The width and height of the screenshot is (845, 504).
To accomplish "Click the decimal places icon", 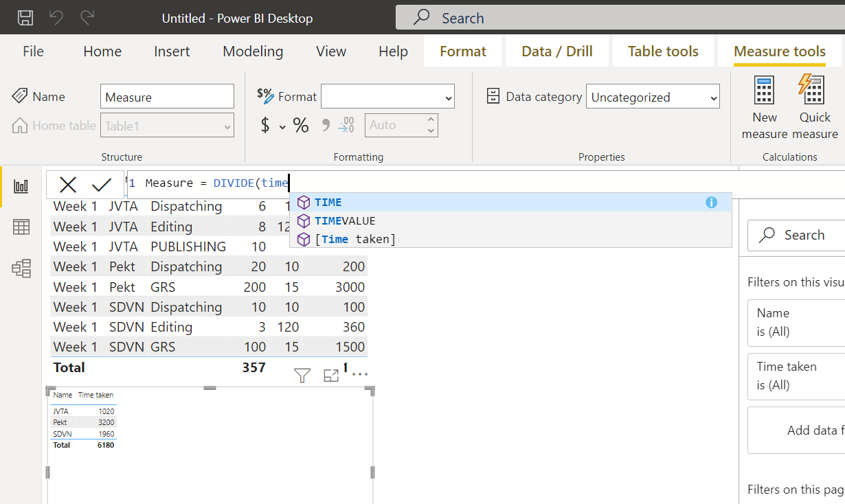I will 347,125.
